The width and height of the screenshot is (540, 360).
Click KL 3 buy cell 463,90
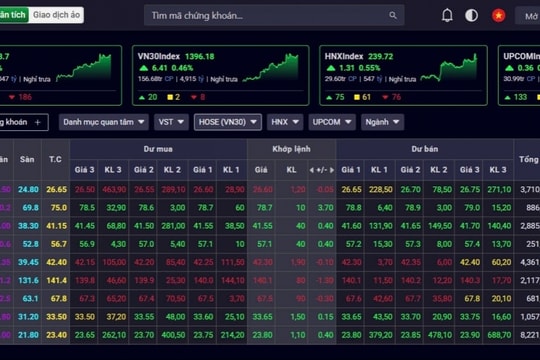(114, 189)
